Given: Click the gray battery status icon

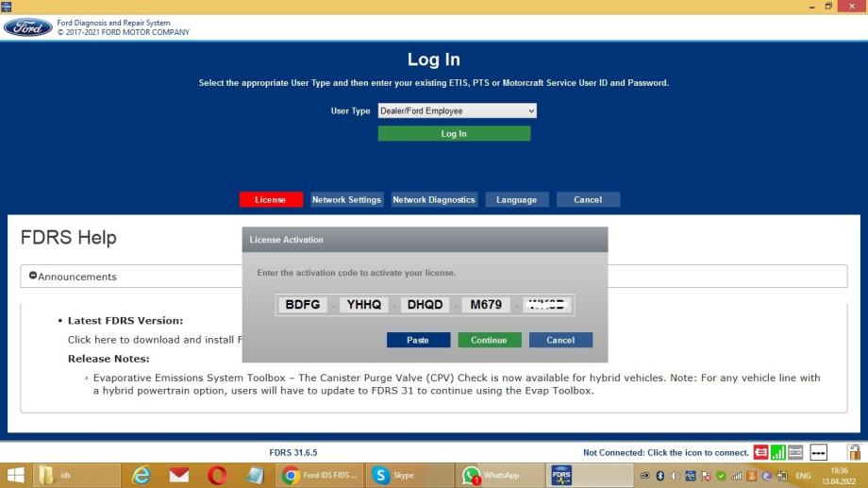Looking at the screenshot, I should 795,452.
